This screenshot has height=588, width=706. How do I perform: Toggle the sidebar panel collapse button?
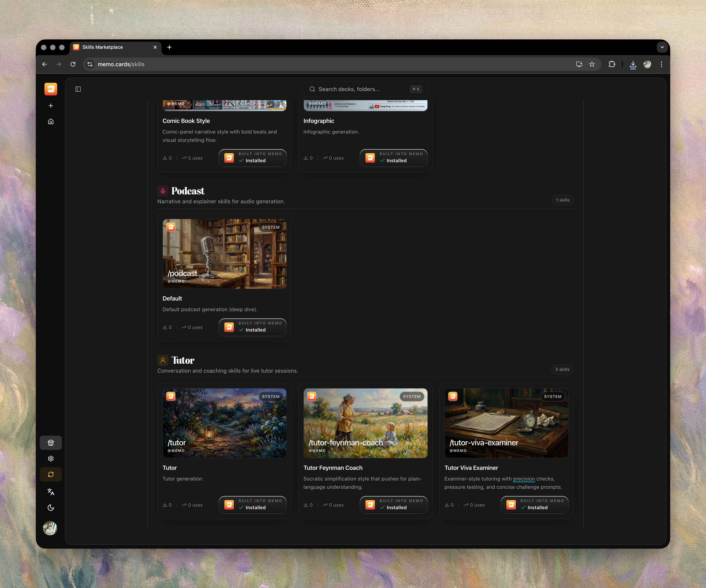78,89
